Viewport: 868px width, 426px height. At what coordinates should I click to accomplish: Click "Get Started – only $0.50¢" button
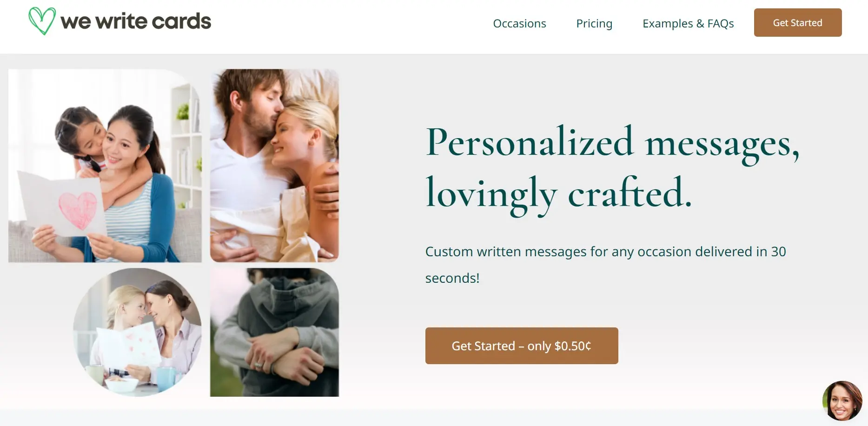(521, 346)
